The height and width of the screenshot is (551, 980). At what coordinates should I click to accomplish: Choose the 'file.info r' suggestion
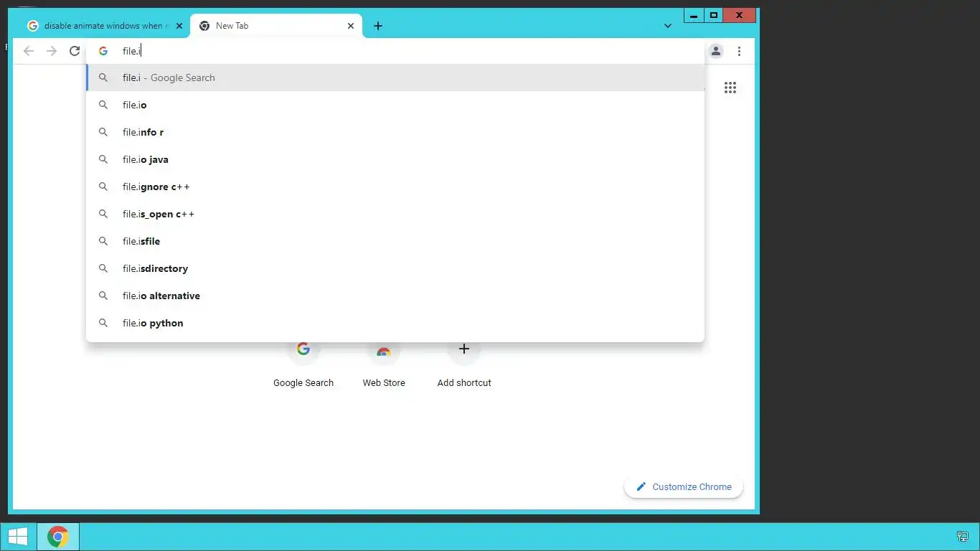395,132
